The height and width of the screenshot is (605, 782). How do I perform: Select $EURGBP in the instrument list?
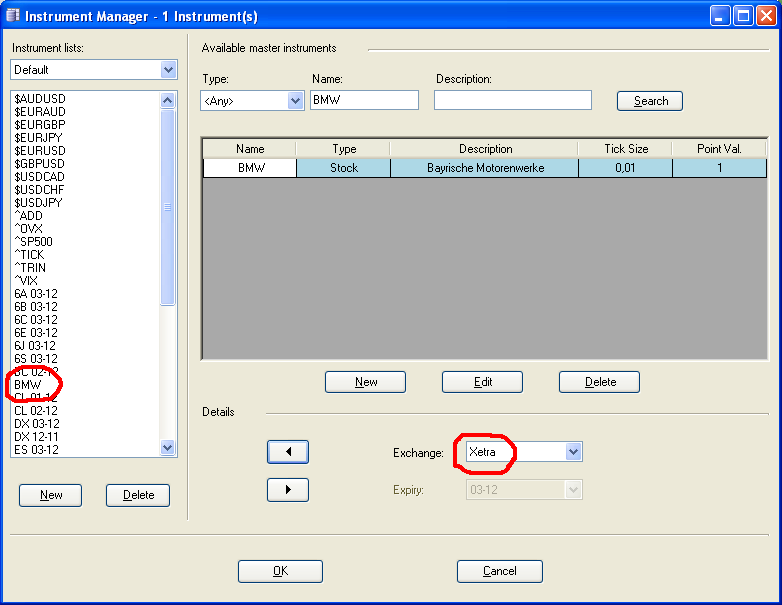(40, 125)
